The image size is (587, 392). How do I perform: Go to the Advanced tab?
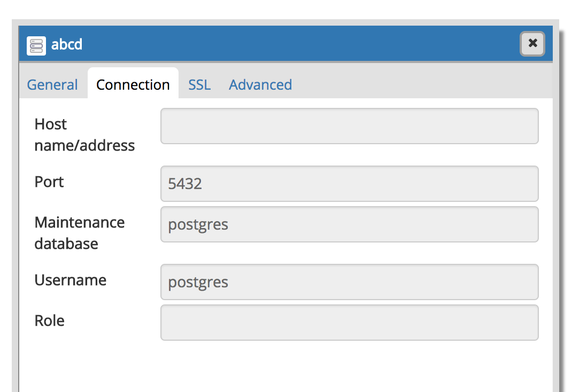(x=260, y=84)
